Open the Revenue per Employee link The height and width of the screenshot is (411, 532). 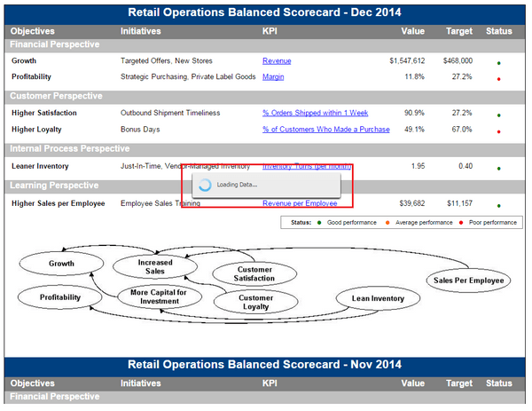coord(300,203)
